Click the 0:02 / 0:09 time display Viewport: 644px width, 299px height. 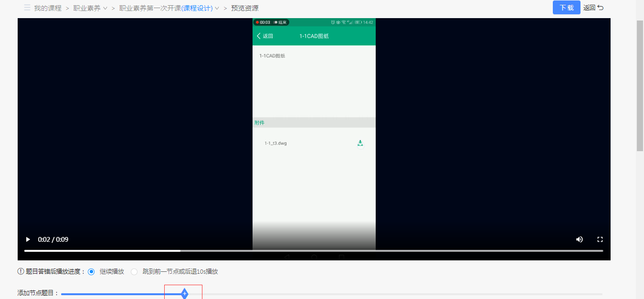click(x=53, y=239)
